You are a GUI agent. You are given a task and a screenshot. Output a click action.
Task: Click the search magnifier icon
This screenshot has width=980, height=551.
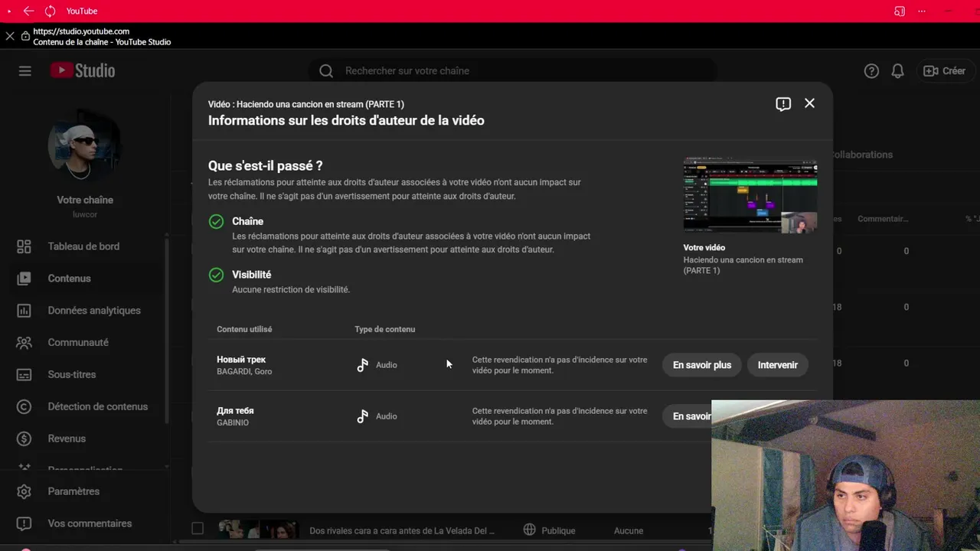click(x=326, y=70)
